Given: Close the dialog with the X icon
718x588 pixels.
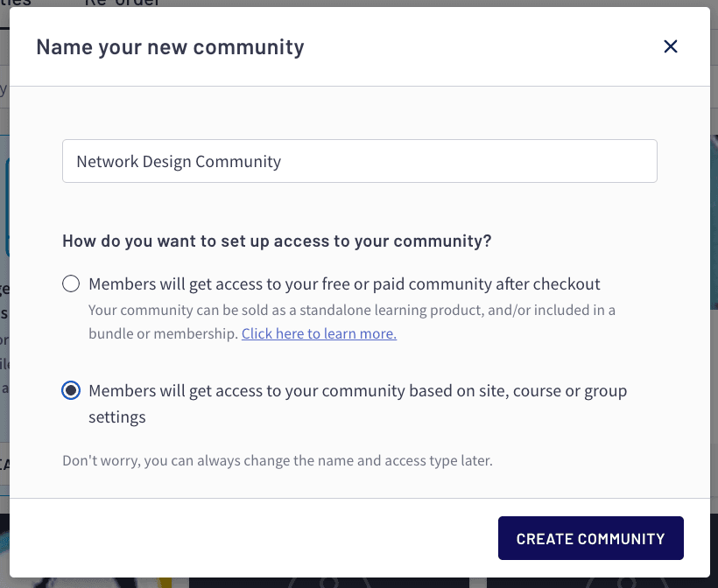Looking at the screenshot, I should pos(671,46).
